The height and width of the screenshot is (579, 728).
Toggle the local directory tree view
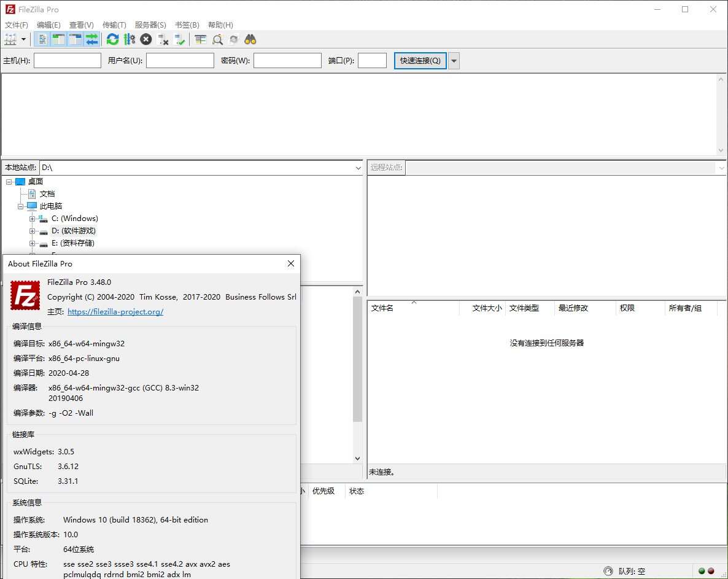coord(59,39)
